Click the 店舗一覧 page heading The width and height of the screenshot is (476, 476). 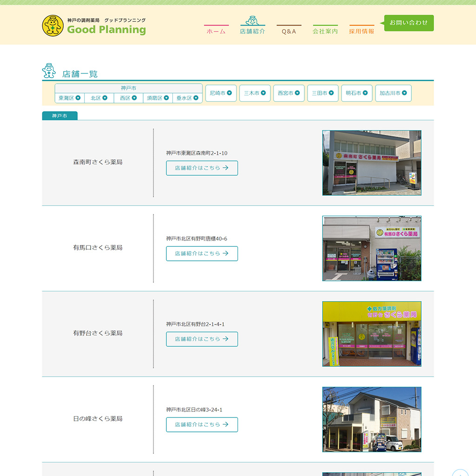point(80,74)
